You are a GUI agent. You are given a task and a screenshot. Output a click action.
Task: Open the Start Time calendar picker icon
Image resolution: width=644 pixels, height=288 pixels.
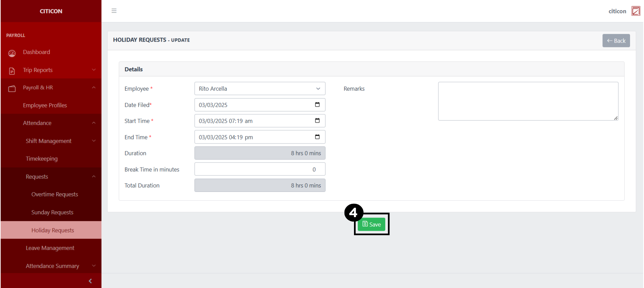[317, 121]
